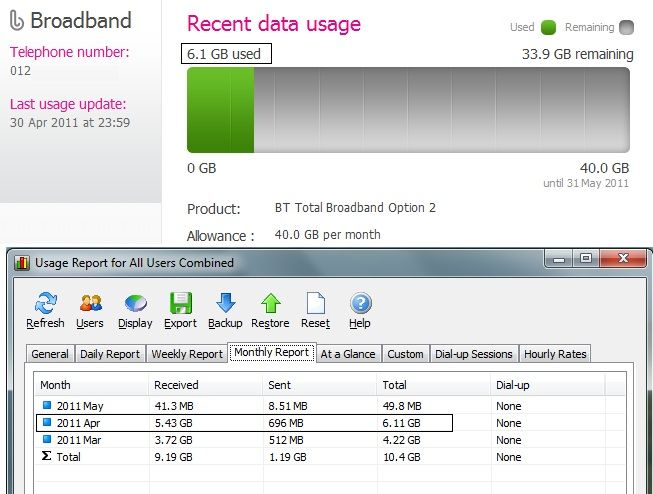653x494 pixels.
Task: Click the grey Remaining legend swatch
Action: [x=626, y=27]
